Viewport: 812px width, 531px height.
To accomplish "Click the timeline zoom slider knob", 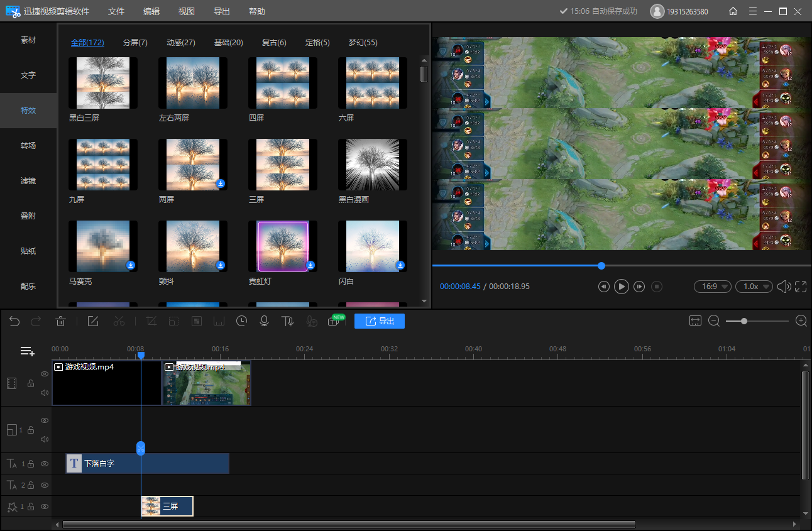I will coord(744,321).
